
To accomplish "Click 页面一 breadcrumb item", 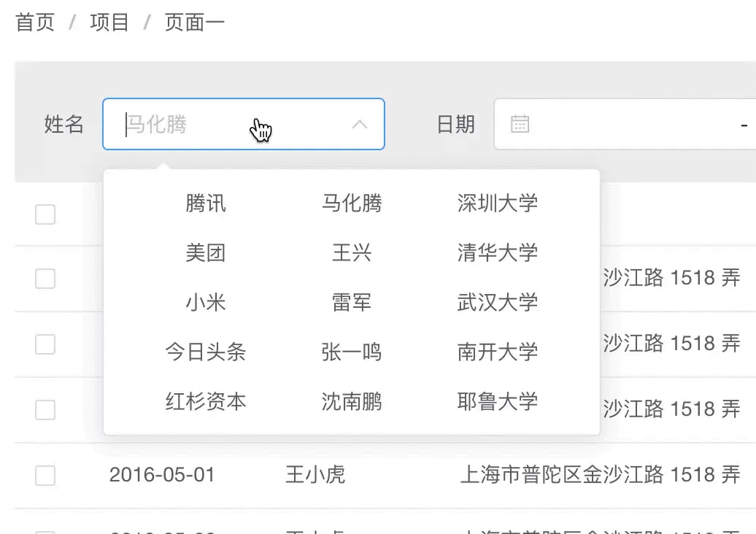I will coord(194,22).
